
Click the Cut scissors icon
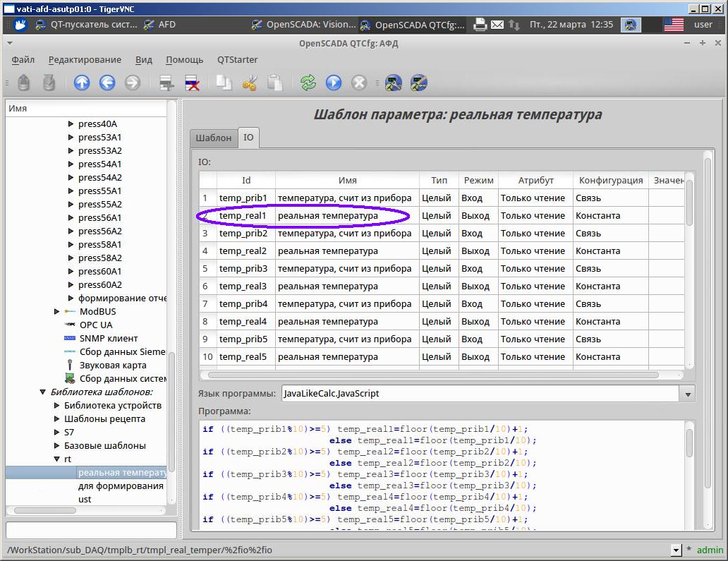(250, 83)
